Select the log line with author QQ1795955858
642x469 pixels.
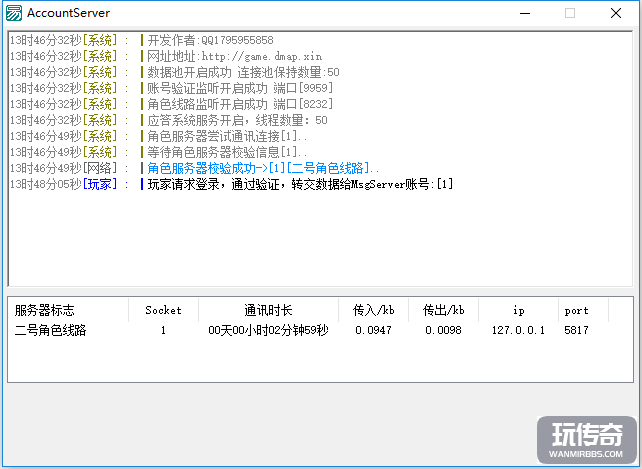[142, 40]
